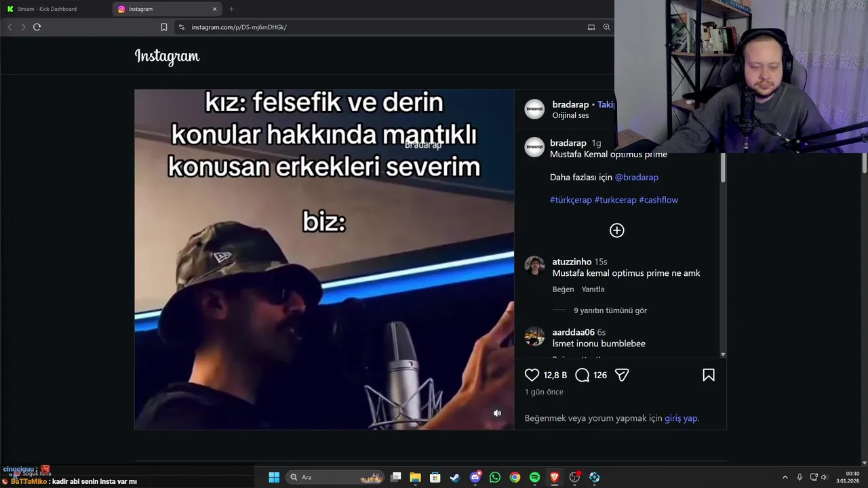
Task: Share the post with the paper plane icon
Action: click(x=622, y=375)
